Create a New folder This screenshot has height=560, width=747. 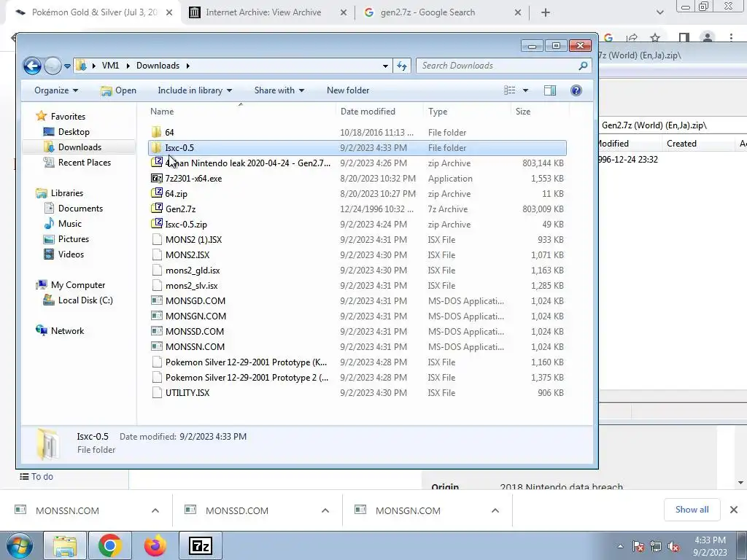pyautogui.click(x=348, y=90)
